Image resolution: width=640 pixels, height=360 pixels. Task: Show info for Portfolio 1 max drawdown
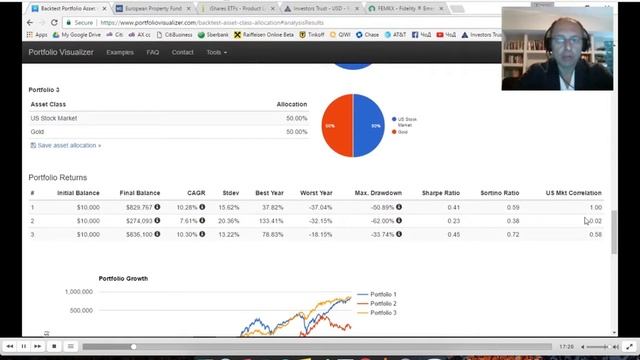point(399,207)
